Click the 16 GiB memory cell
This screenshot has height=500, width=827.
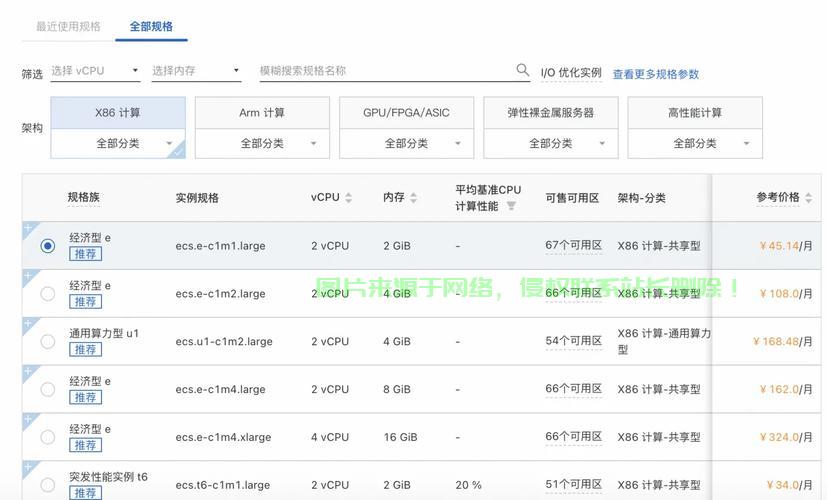tap(400, 437)
